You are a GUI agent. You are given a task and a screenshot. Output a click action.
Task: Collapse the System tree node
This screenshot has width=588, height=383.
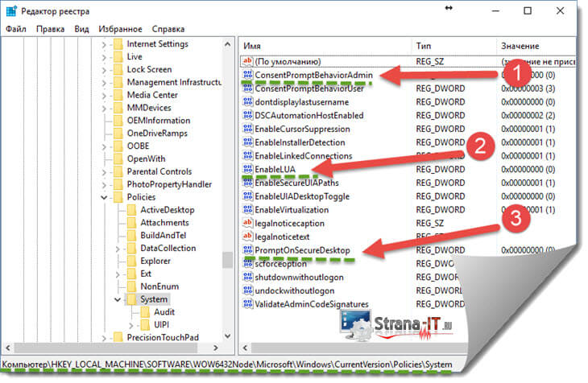point(118,299)
